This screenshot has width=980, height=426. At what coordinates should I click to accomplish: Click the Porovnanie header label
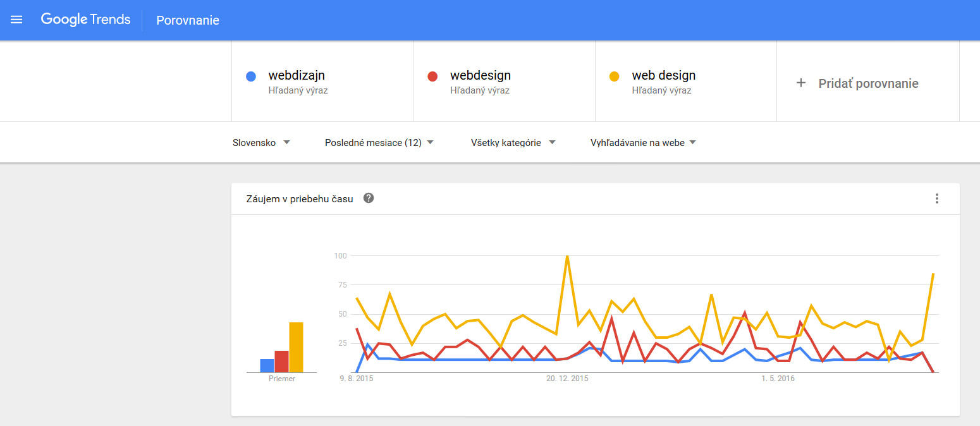pyautogui.click(x=188, y=20)
